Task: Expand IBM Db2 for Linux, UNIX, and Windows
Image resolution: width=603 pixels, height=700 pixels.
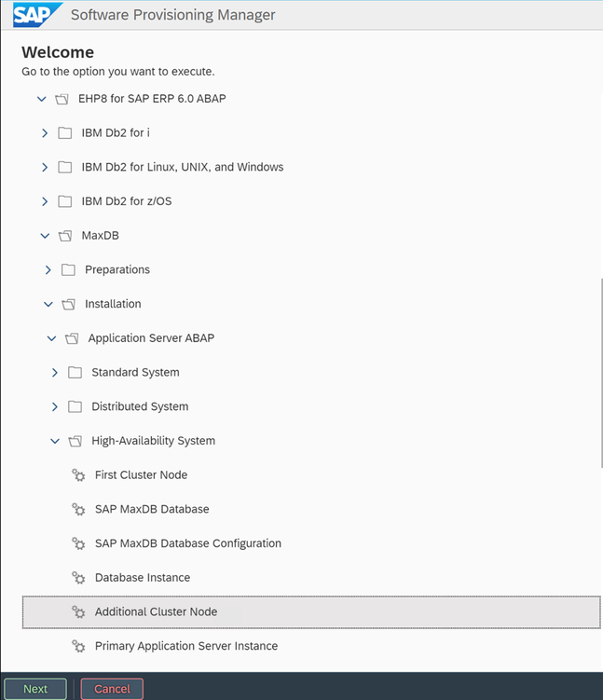Action: [x=45, y=168]
